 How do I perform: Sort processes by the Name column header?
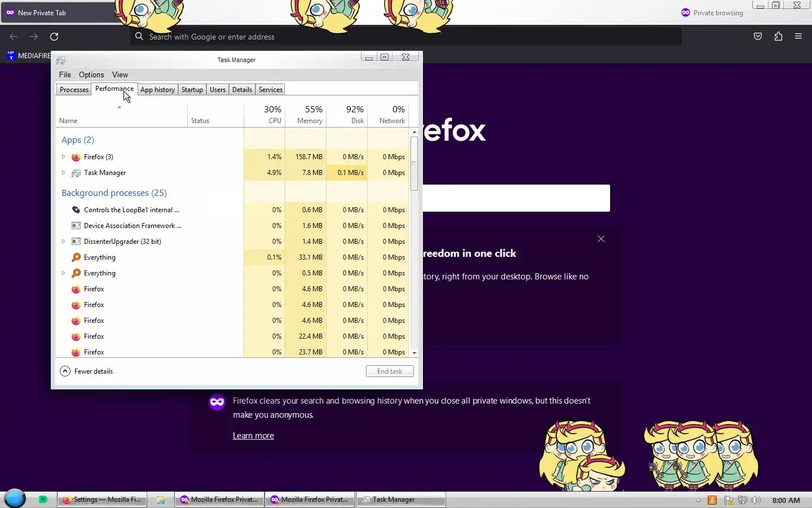click(121, 115)
